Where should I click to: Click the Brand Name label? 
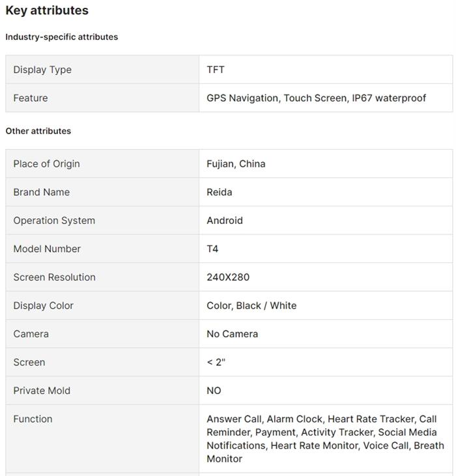pyautogui.click(x=41, y=192)
